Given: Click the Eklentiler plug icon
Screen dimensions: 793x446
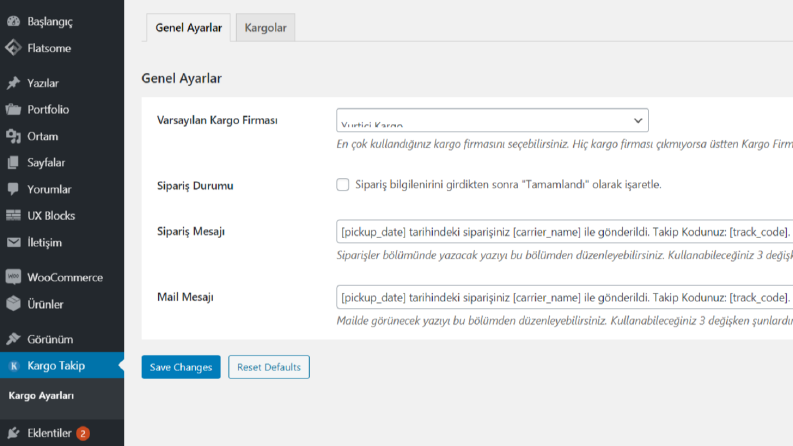Looking at the screenshot, I should click(x=14, y=433).
